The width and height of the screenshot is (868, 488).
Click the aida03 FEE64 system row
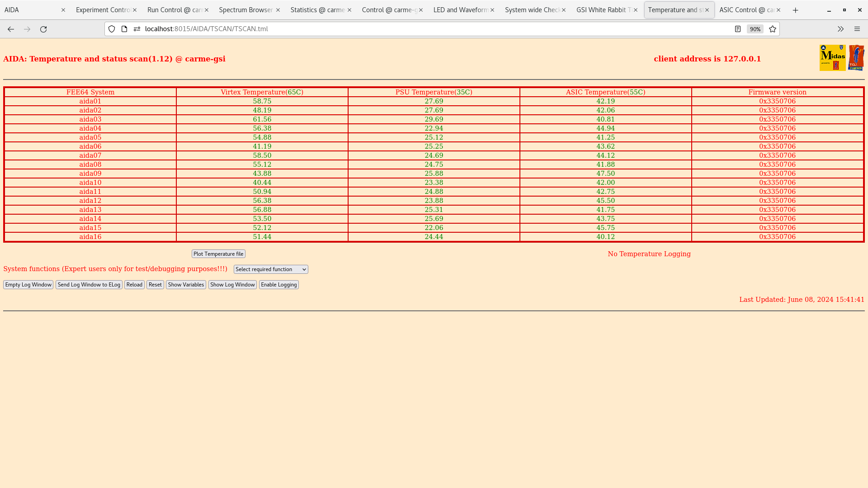pos(90,119)
